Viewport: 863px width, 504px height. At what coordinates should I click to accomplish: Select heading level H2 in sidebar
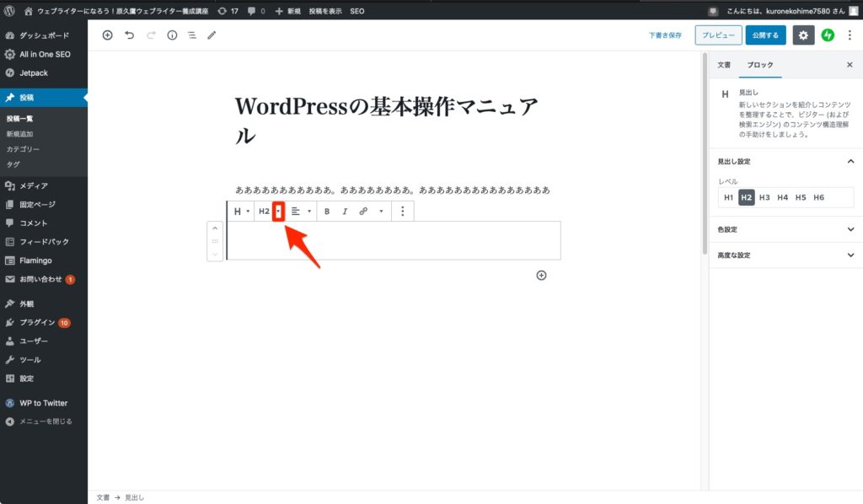[747, 197]
